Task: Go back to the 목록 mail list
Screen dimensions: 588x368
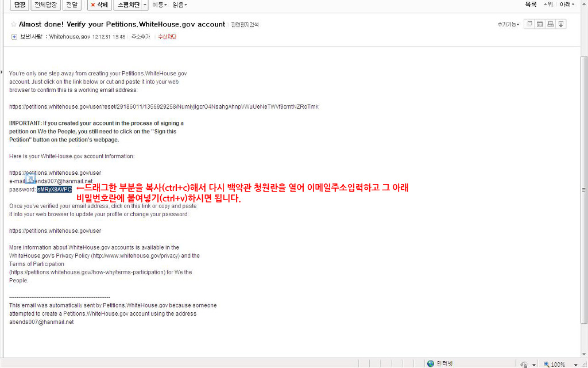Action: [531, 5]
